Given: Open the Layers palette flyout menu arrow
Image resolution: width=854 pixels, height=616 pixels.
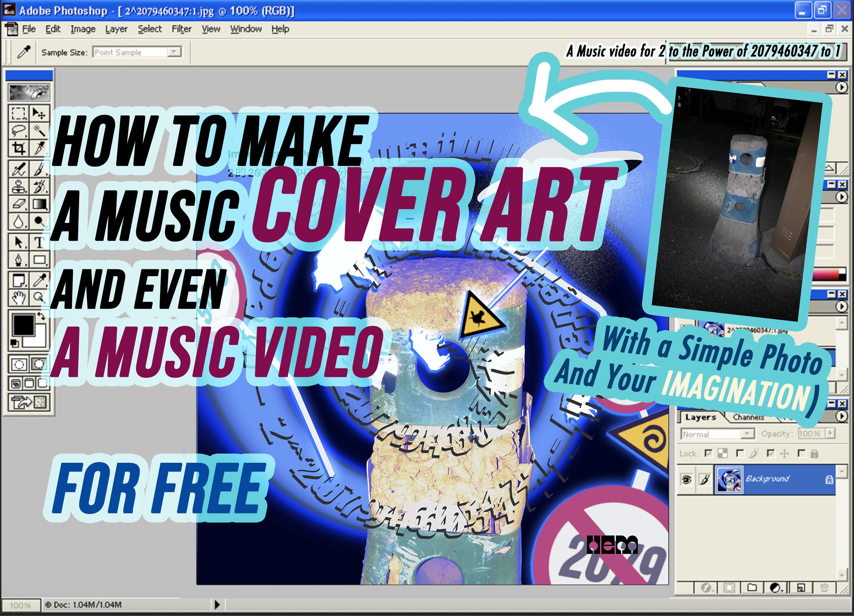Looking at the screenshot, I should click(842, 416).
